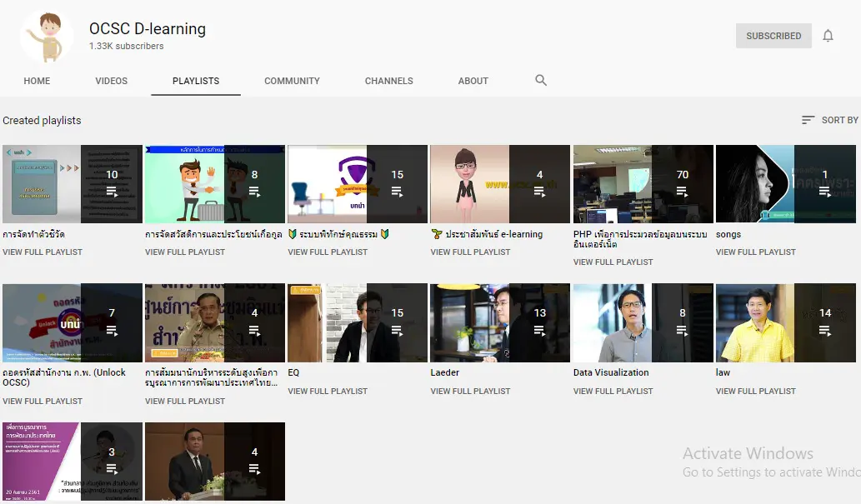View full playlist for Unlock OCSC
861x504 pixels.
click(x=43, y=401)
